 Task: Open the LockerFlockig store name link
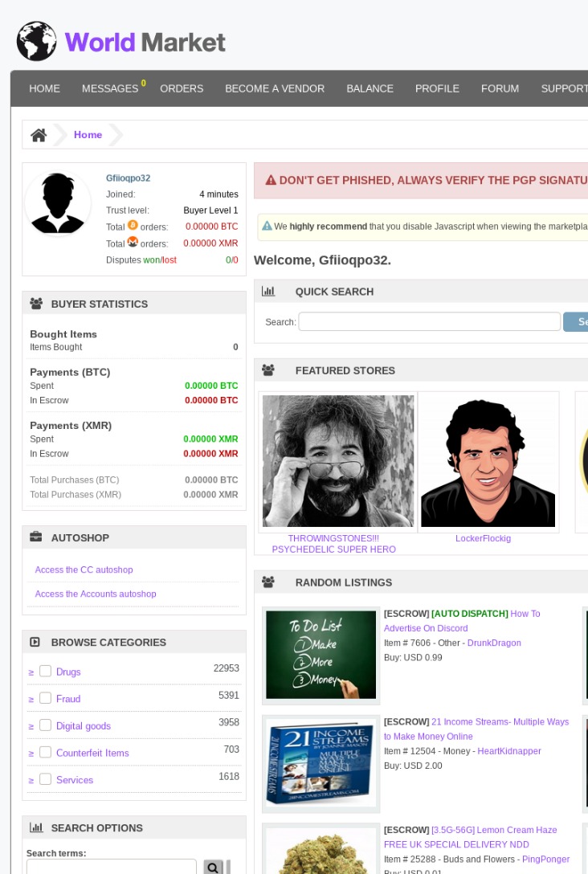484,538
